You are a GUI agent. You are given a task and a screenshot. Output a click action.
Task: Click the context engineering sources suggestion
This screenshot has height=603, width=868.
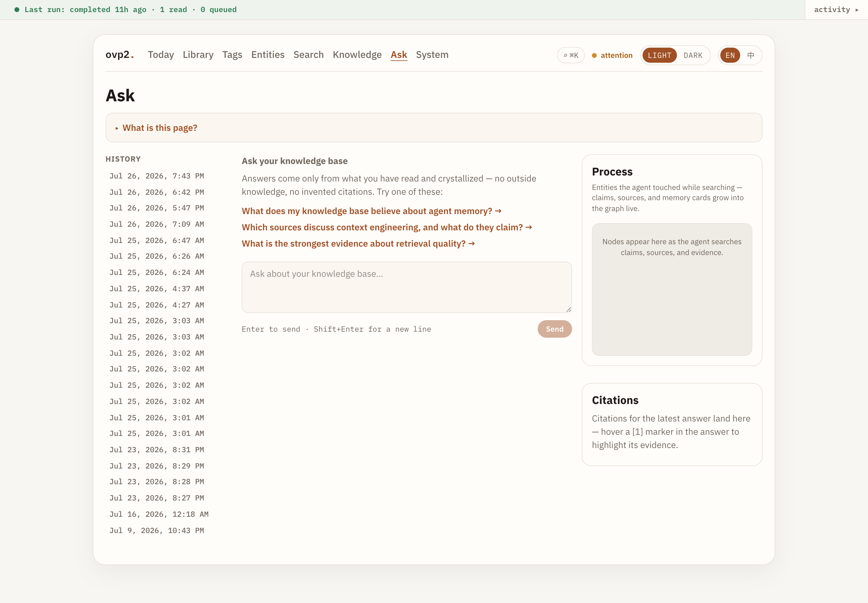tap(387, 227)
